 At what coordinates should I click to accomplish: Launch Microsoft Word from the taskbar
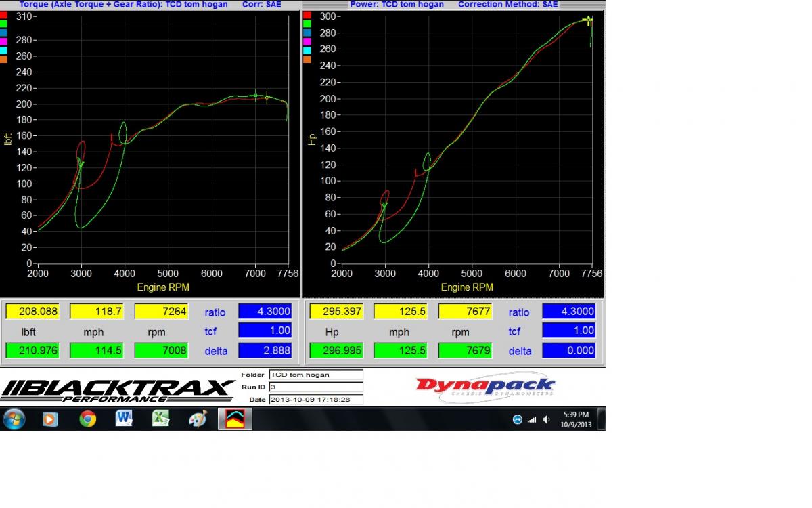tap(124, 419)
